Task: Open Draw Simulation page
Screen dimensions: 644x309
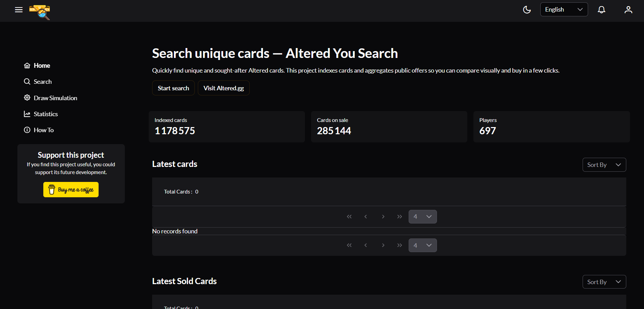Action: (x=50, y=98)
